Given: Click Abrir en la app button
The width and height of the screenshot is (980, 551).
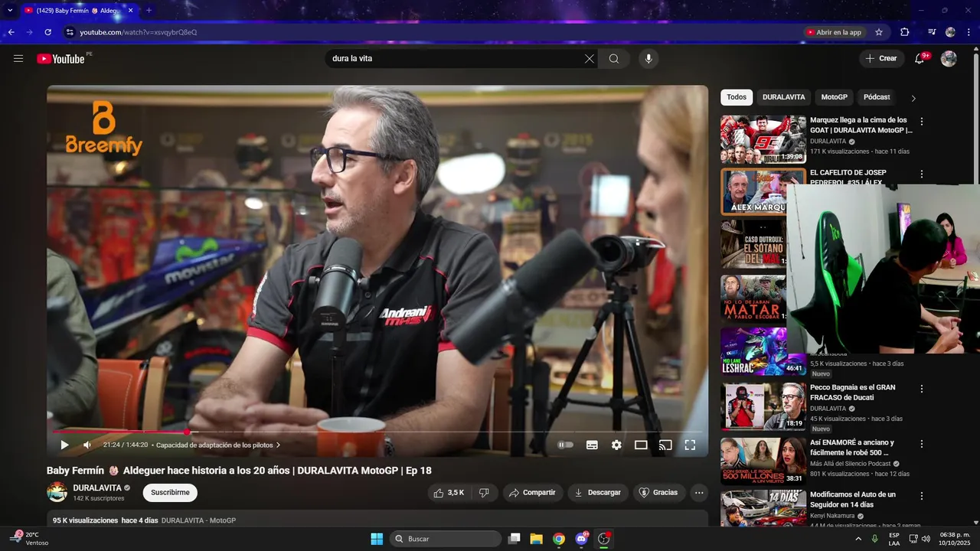Looking at the screenshot, I should (835, 32).
